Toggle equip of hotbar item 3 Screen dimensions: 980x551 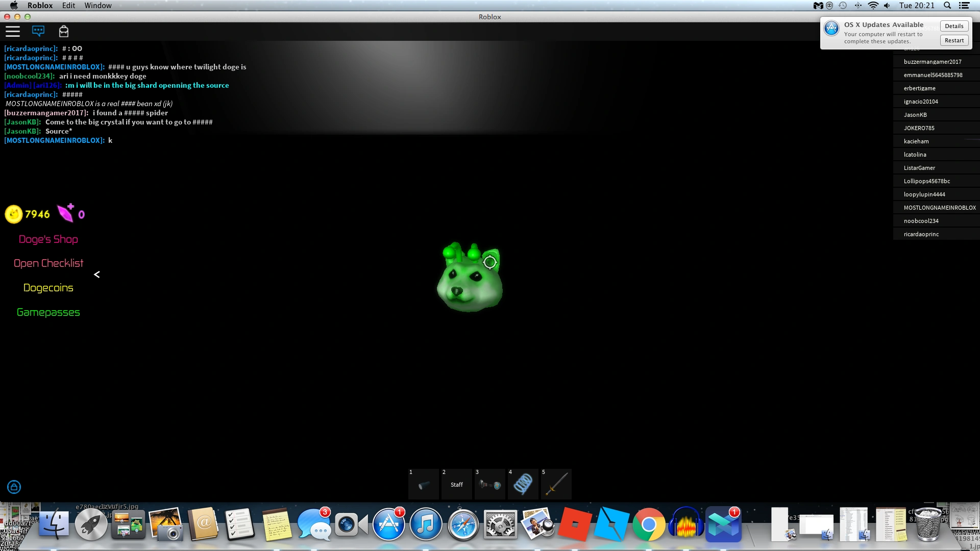[489, 484]
